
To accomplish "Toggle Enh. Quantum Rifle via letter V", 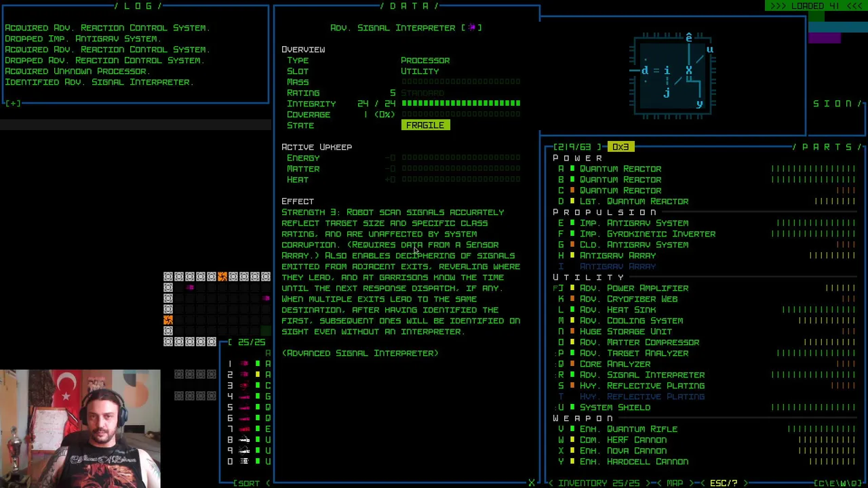I will point(561,429).
